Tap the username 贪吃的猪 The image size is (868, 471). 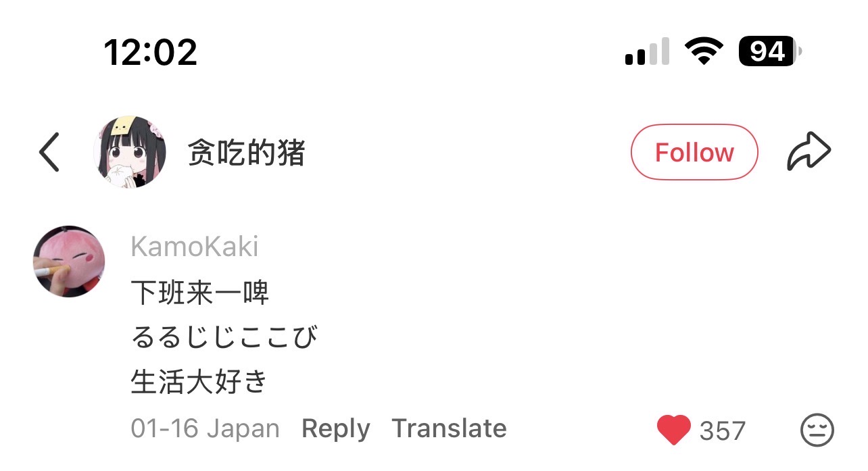246,153
